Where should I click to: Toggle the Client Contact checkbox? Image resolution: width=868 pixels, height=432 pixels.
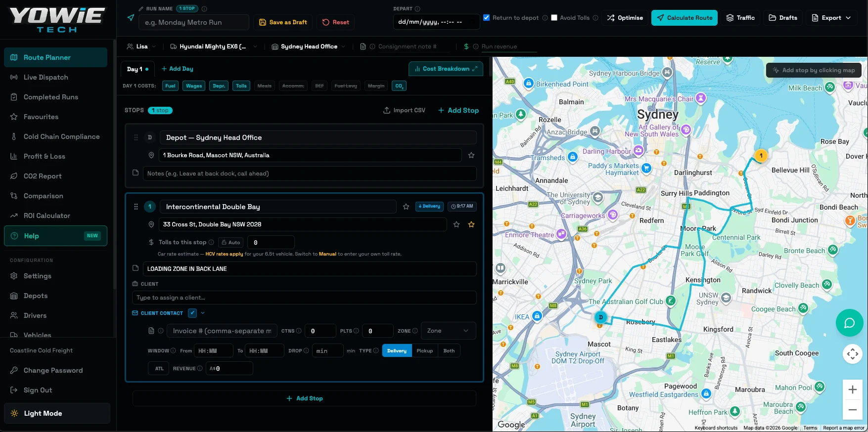pos(192,313)
